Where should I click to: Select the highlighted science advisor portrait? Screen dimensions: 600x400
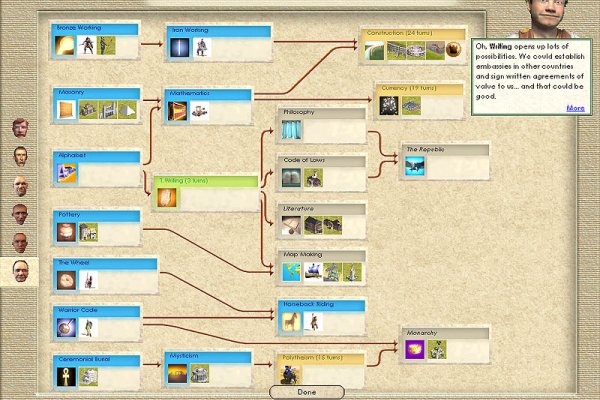pyautogui.click(x=20, y=271)
